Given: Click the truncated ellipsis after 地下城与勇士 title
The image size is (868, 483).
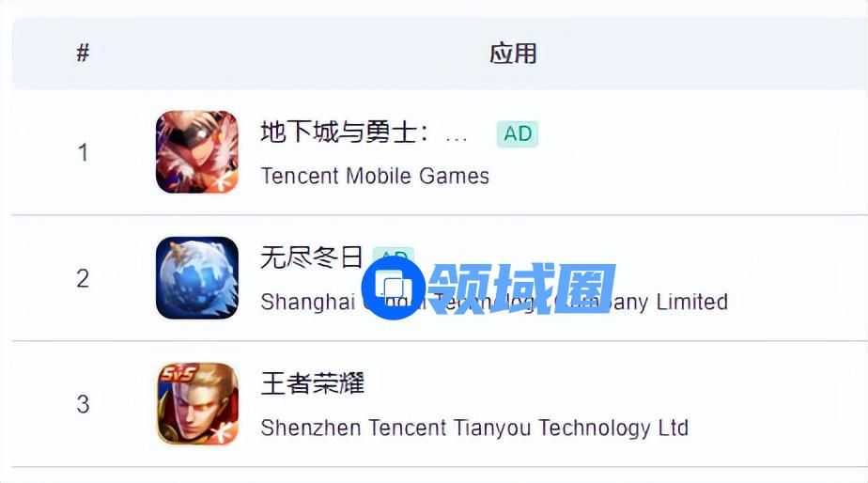Looking at the screenshot, I should click(x=457, y=139).
